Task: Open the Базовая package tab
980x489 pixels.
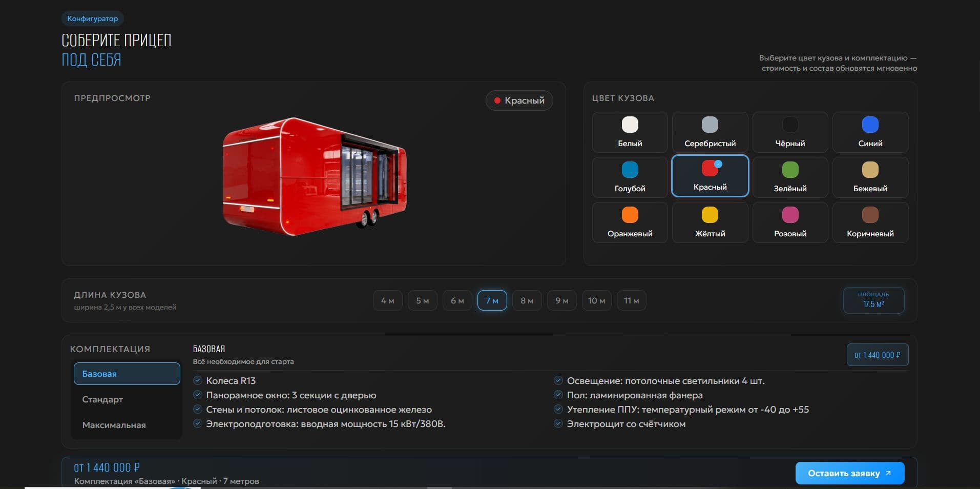Action: 127,374
